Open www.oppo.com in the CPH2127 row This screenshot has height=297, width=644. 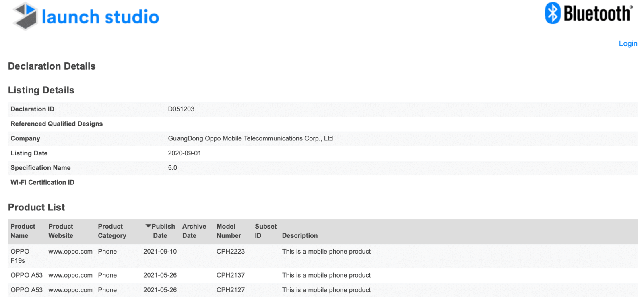(x=70, y=290)
